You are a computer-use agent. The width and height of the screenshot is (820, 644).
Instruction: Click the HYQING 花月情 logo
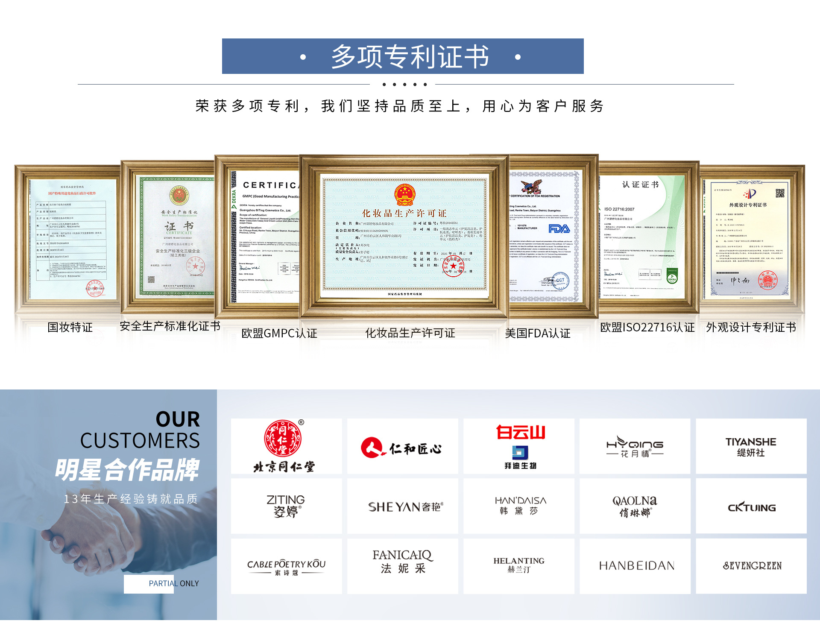click(x=635, y=447)
